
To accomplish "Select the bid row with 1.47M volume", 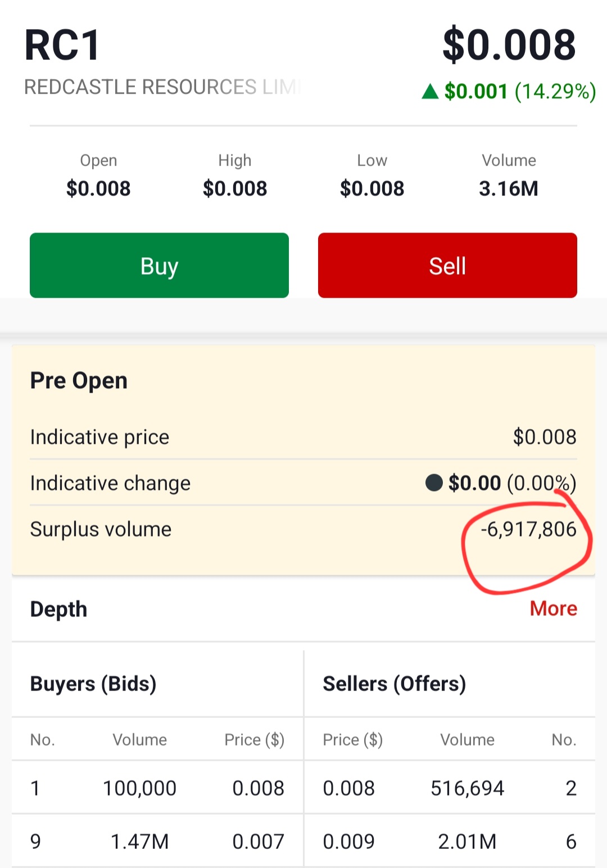I will coord(157,841).
